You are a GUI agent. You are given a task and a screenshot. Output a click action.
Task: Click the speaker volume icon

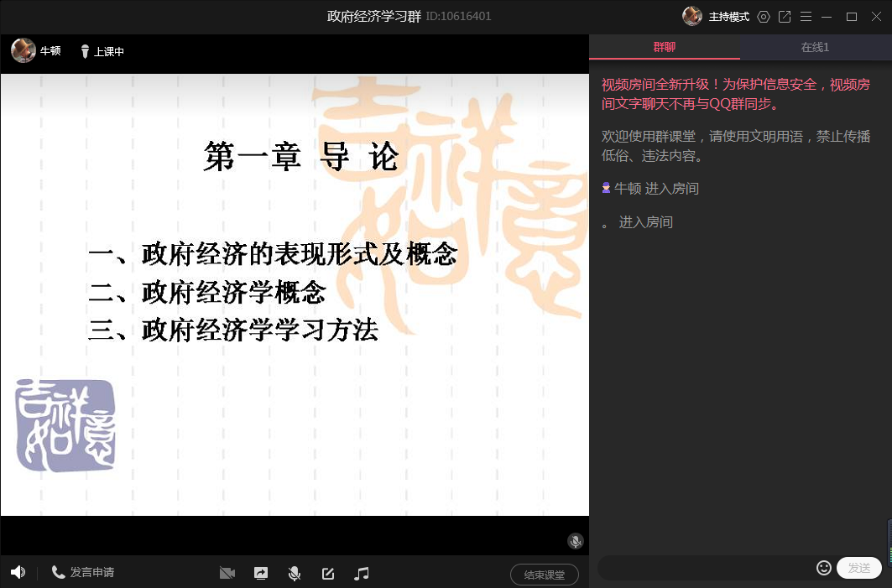tap(18, 573)
